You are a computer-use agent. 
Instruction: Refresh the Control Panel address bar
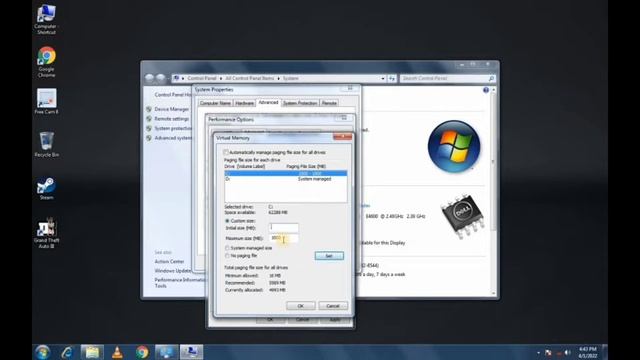tap(392, 78)
